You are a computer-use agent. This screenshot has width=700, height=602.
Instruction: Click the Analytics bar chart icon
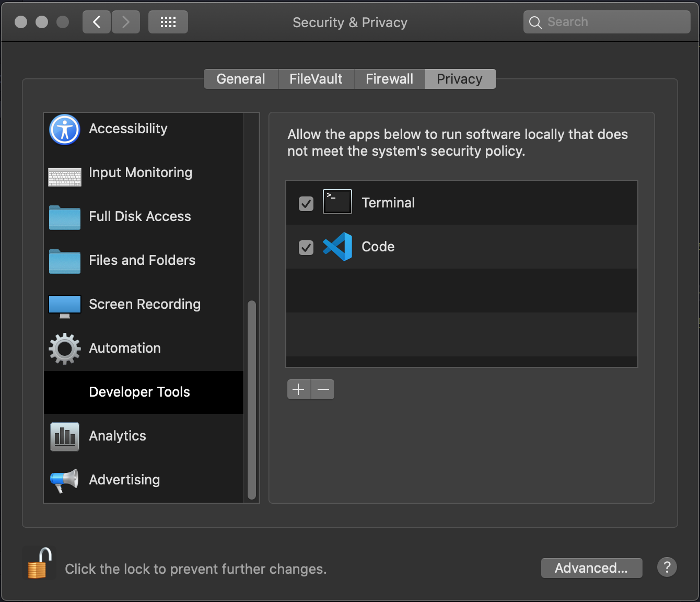(x=65, y=436)
